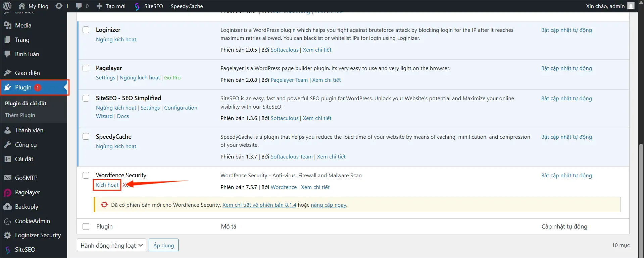Check the Wordfence Security checkbox
The width and height of the screenshot is (644, 258).
coord(86,175)
